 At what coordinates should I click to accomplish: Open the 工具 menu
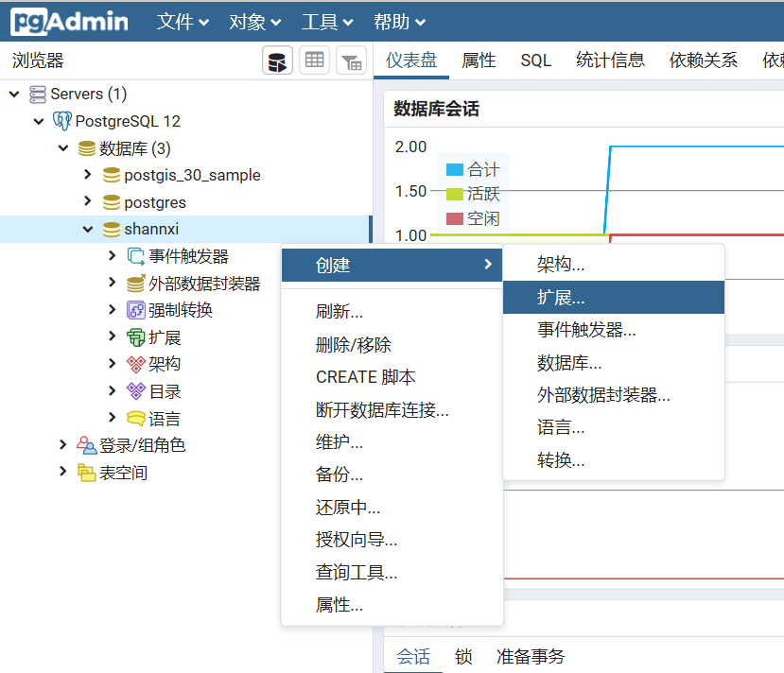[327, 22]
